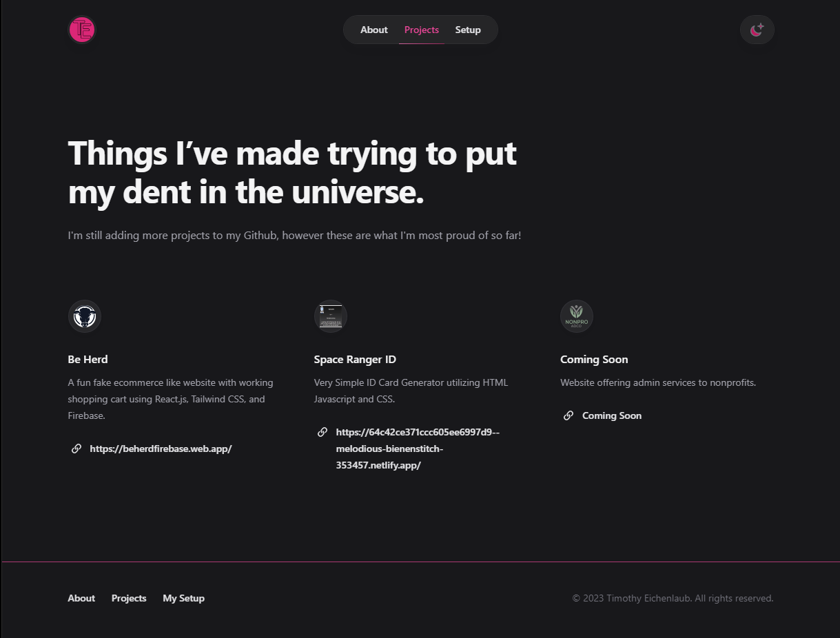Select About in the navigation bar
The height and width of the screenshot is (638, 840).
[x=373, y=30]
